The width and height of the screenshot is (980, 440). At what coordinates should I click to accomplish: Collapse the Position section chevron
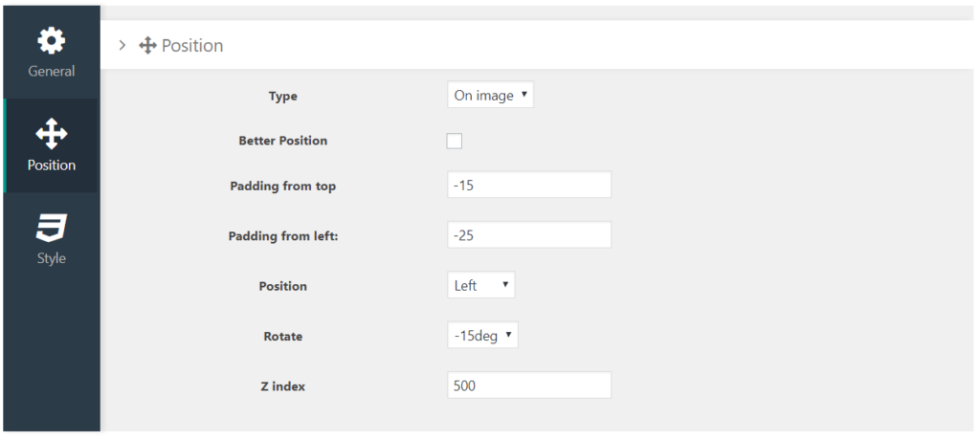(x=122, y=45)
